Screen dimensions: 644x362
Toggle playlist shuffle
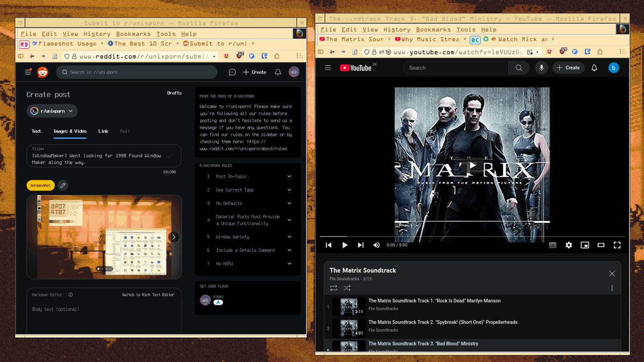[x=347, y=289]
